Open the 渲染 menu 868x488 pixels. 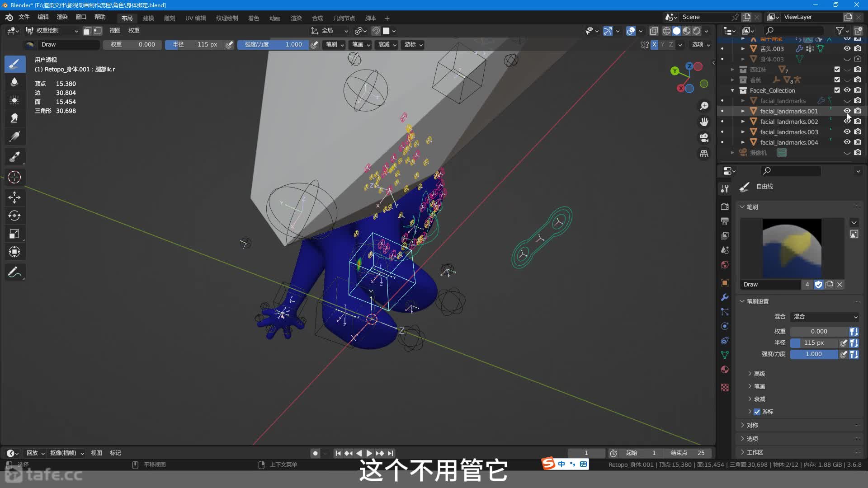coord(62,17)
